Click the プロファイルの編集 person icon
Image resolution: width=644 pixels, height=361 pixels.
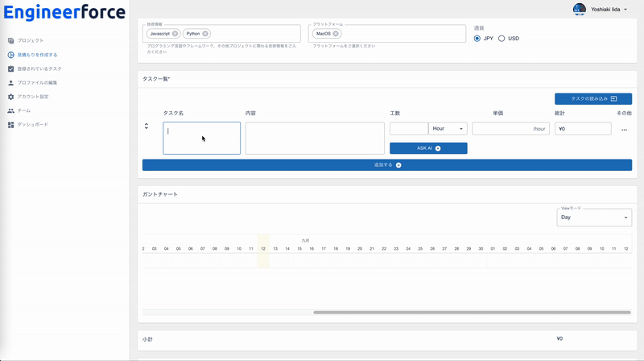[10, 82]
